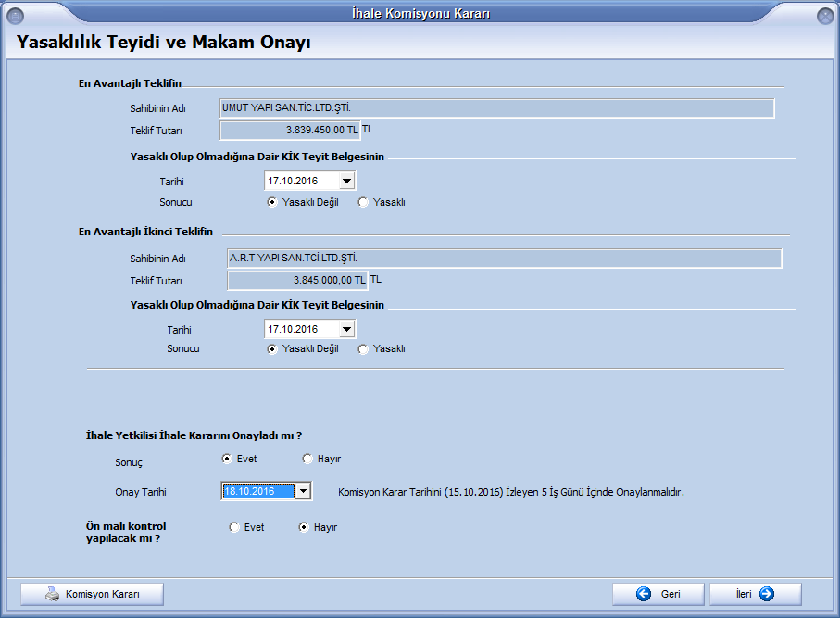Click the back arrow icon beside Geri
Viewport: 840px width, 618px height.
[x=644, y=595]
